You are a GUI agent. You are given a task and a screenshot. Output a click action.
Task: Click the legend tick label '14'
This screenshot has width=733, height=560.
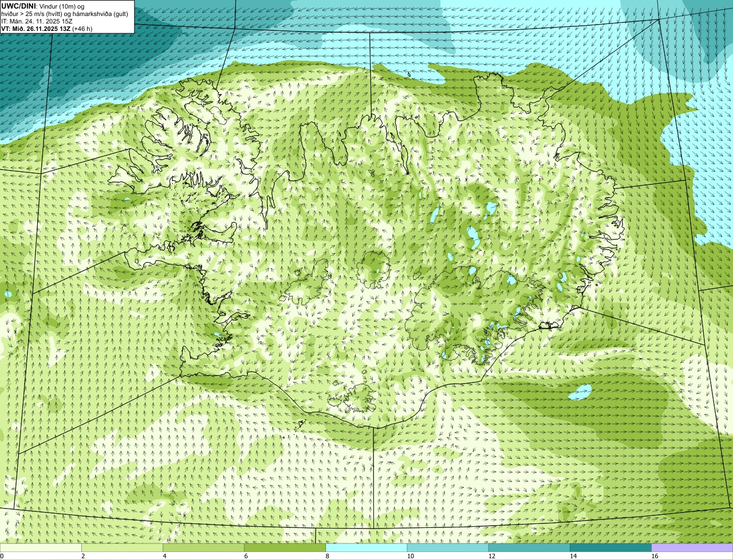(573, 556)
